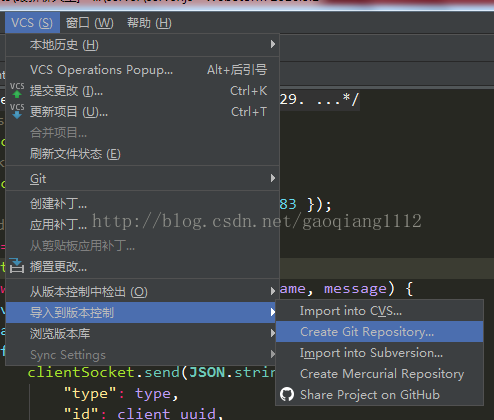Choose VCS Operations Popup...

143,70
